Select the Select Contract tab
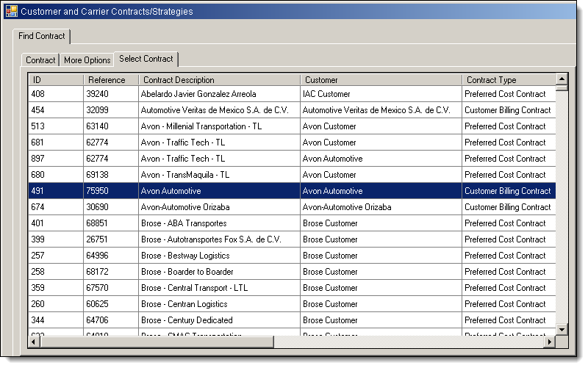 146,59
